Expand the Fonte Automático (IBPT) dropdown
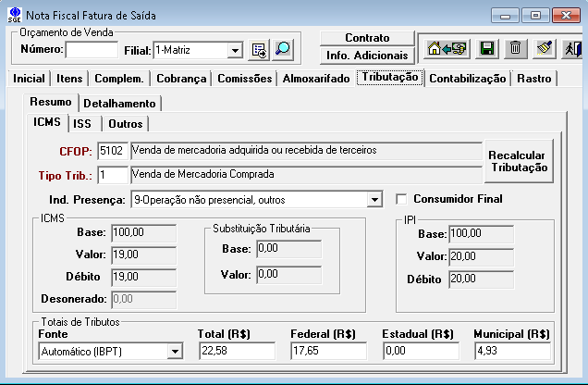Viewport: 588px width, 385px height. pos(175,352)
